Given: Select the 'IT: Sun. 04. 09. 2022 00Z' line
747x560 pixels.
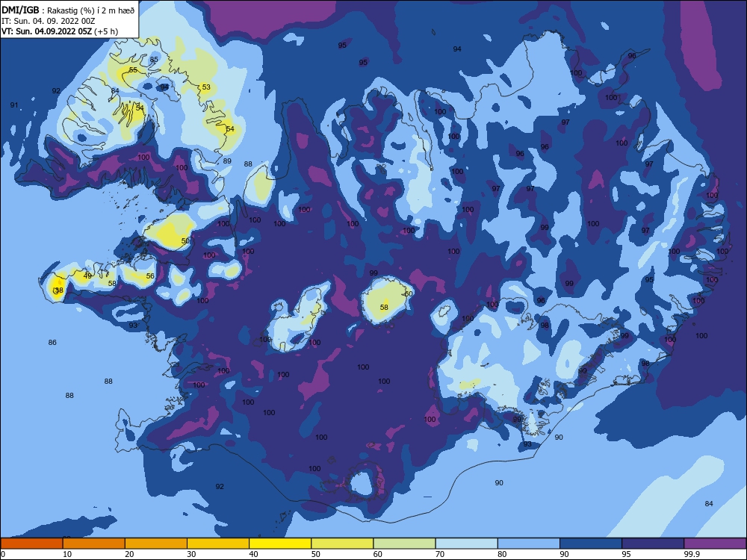Looking at the screenshot, I should pyautogui.click(x=48, y=21).
